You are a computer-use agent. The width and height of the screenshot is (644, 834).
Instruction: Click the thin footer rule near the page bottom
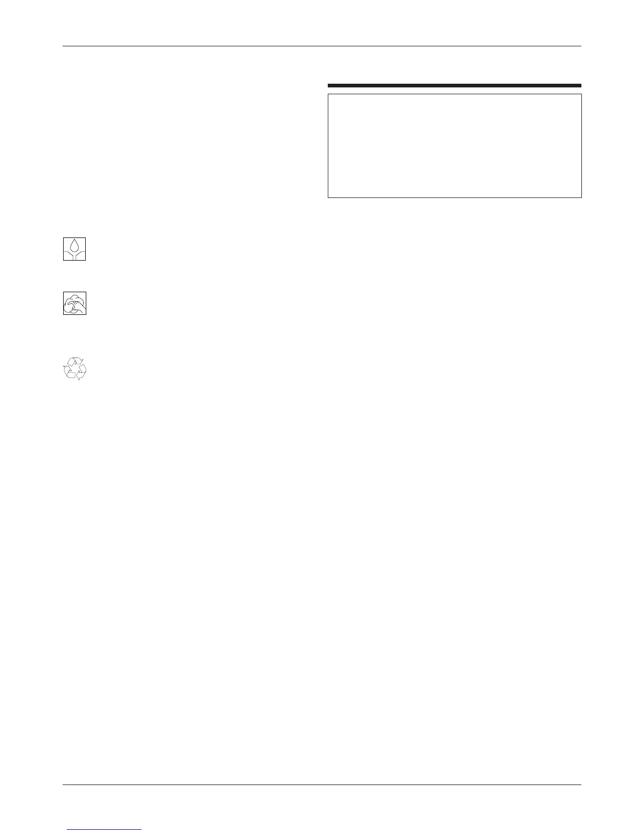[x=322, y=785]
